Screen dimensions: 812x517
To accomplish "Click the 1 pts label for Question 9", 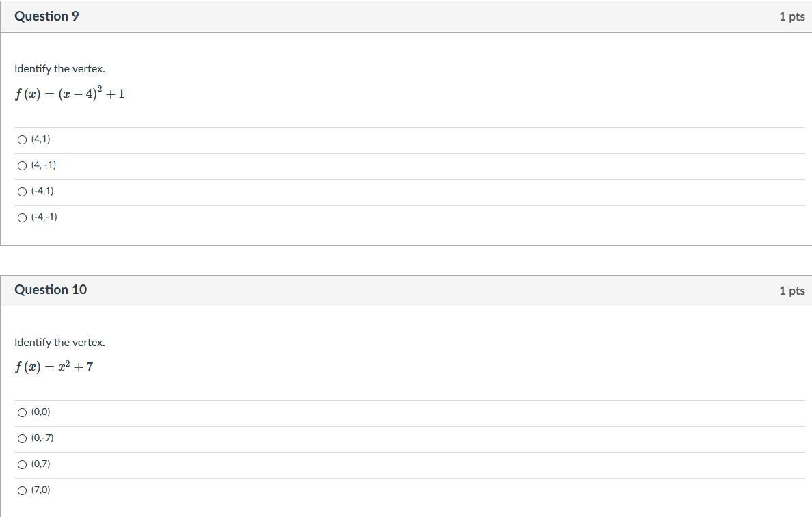I will point(791,16).
